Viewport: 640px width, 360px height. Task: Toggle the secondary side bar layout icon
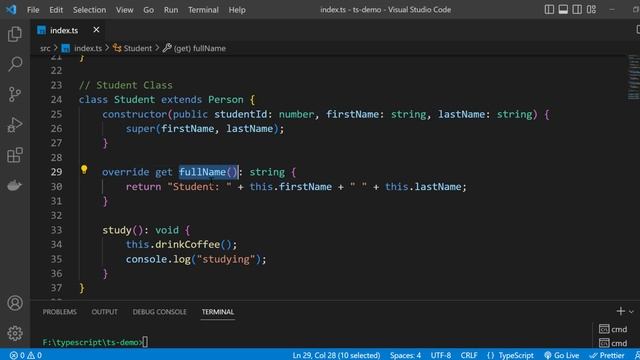pyautogui.click(x=577, y=9)
